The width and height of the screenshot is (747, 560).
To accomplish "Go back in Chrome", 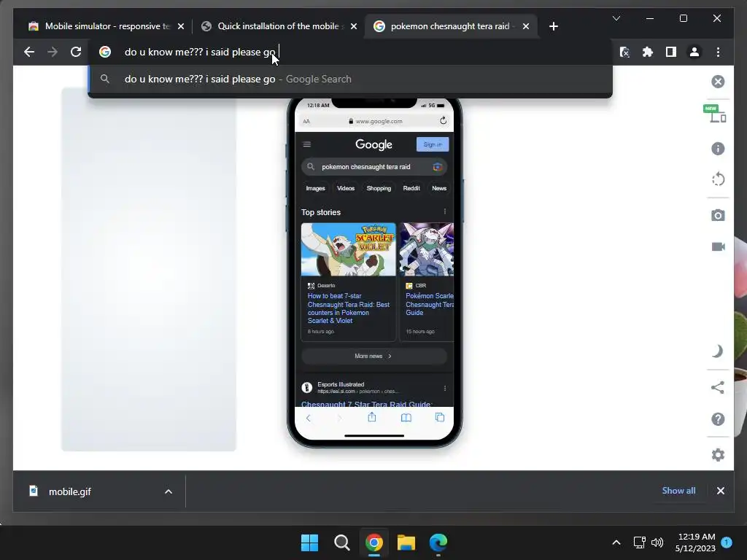I will tap(29, 52).
